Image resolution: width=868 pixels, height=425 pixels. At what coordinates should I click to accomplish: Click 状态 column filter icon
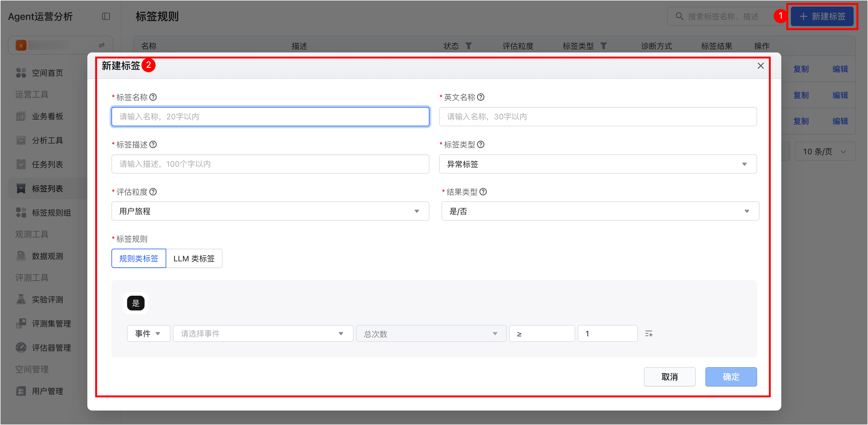pyautogui.click(x=468, y=46)
